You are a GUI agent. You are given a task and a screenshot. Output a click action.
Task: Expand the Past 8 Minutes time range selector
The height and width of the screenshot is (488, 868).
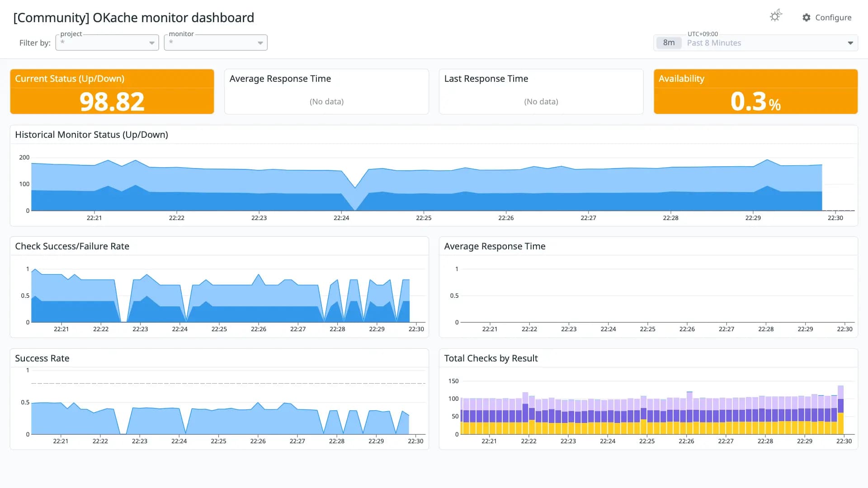[755, 43]
